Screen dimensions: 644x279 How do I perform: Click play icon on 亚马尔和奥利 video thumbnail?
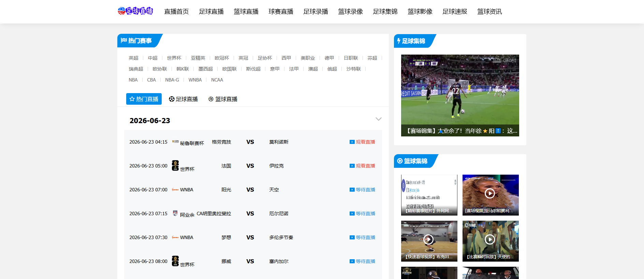pyautogui.click(x=490, y=193)
